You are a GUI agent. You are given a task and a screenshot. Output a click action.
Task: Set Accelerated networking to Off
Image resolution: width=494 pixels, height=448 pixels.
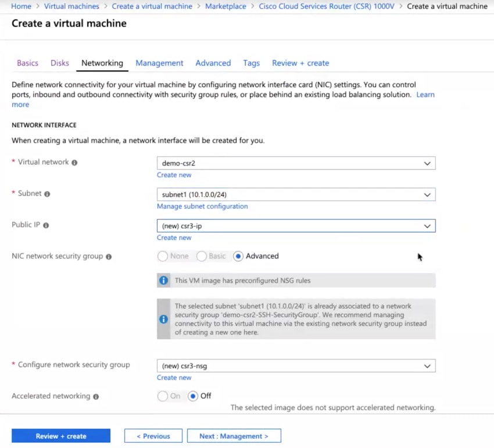point(193,396)
